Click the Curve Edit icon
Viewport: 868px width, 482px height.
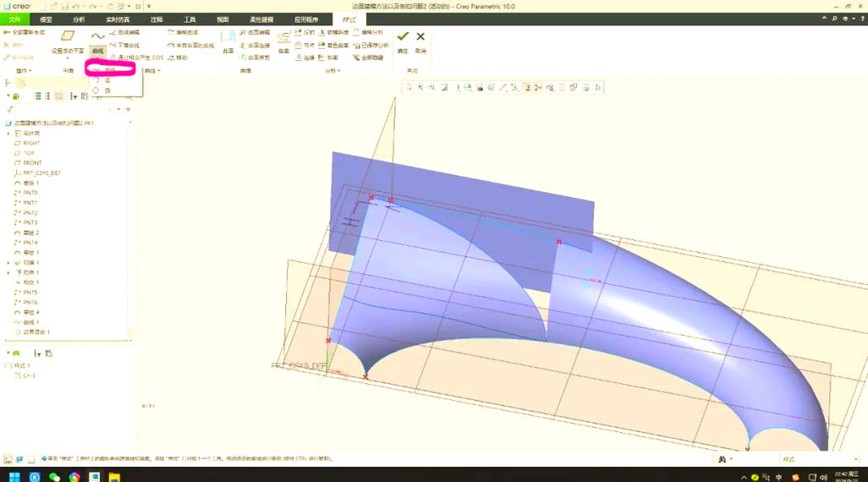tap(113, 33)
